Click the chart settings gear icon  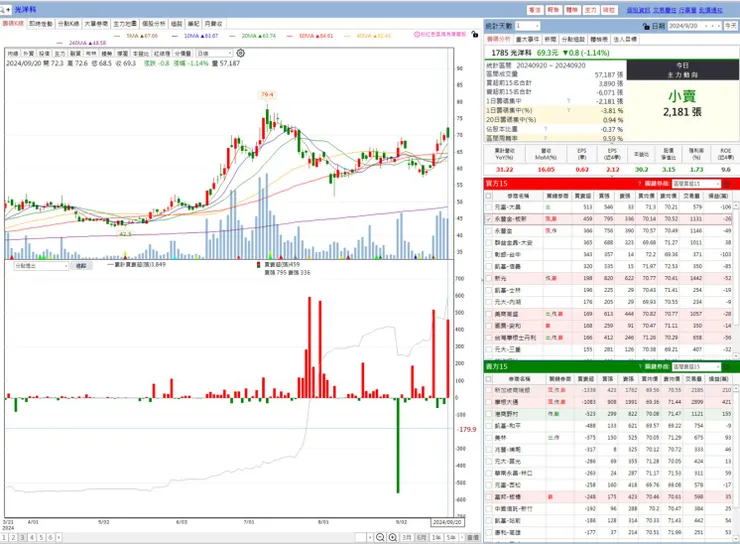(240, 53)
